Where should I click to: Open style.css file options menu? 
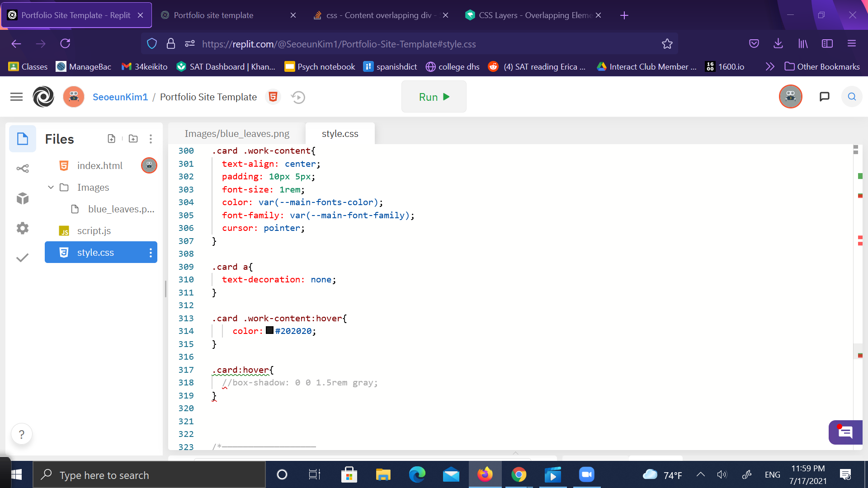click(151, 253)
